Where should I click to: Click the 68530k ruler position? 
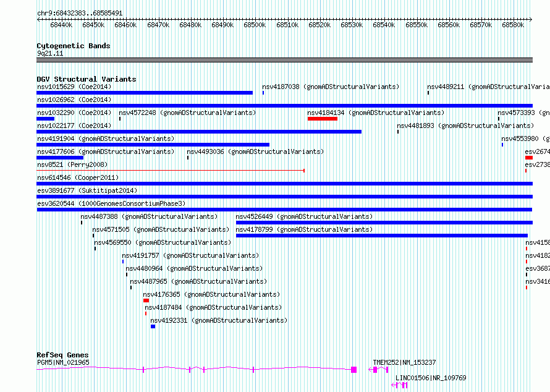pos(352,25)
